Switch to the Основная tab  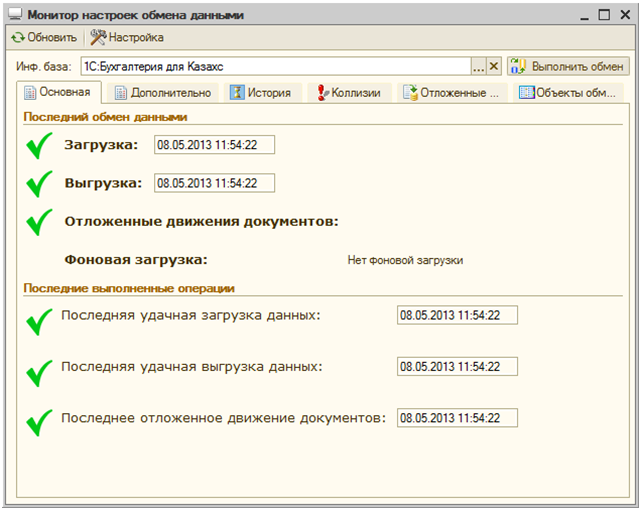tap(57, 92)
